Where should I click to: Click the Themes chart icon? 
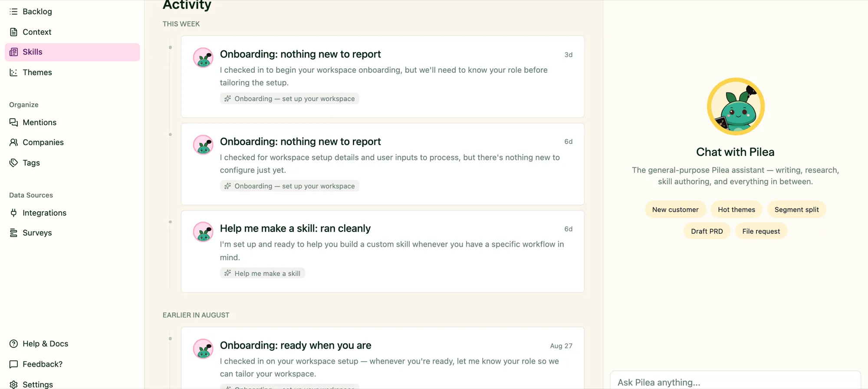(13, 73)
